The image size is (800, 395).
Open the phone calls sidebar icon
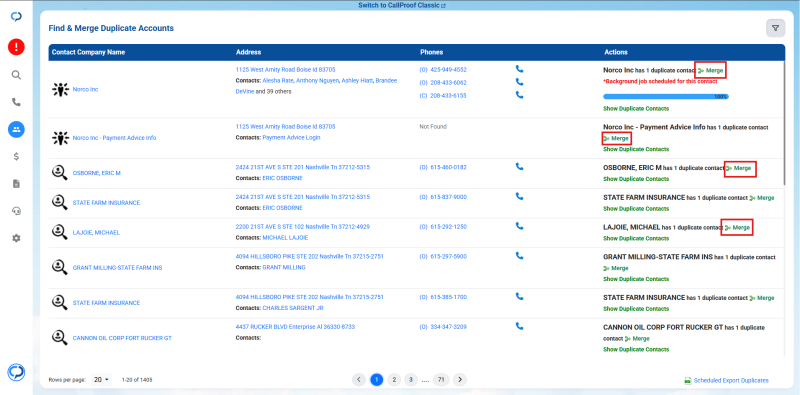point(16,102)
